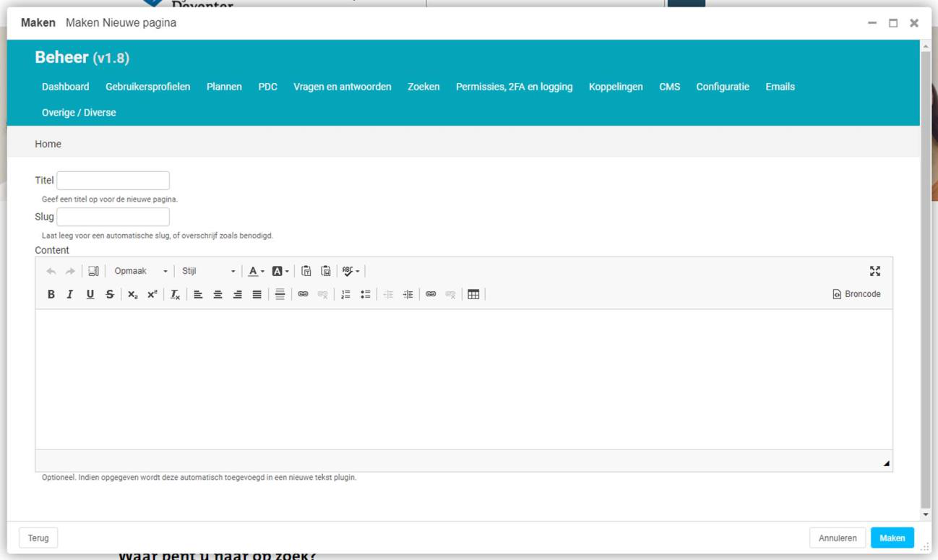Toggle italic text formatting
Image resolution: width=938 pixels, height=560 pixels.
(x=70, y=294)
